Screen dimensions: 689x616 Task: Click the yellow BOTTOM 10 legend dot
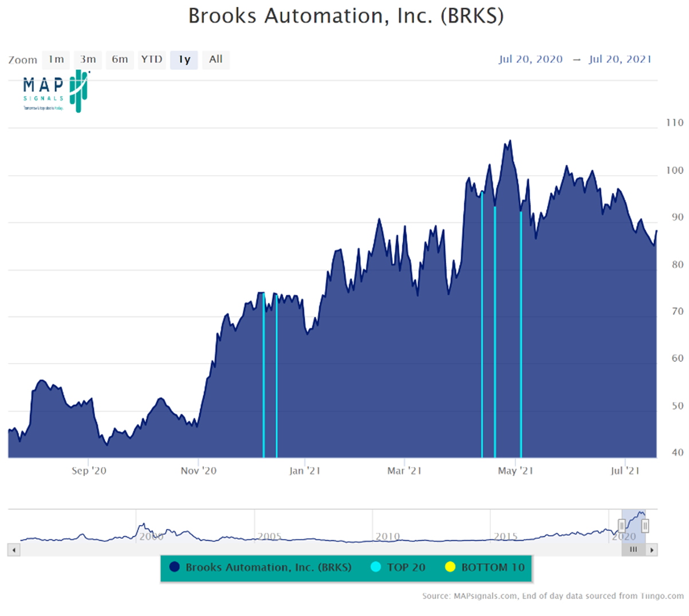click(450, 567)
